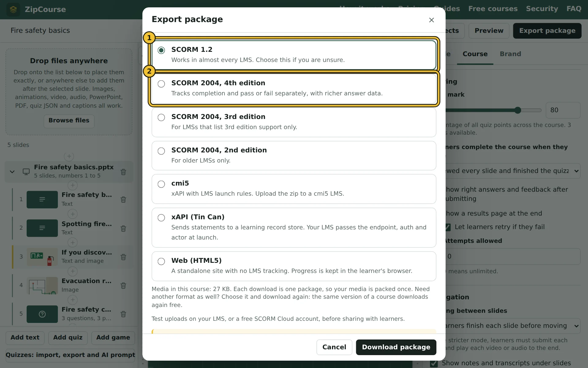Click Browse files button
Image resolution: width=588 pixels, height=368 pixels.
tap(69, 121)
